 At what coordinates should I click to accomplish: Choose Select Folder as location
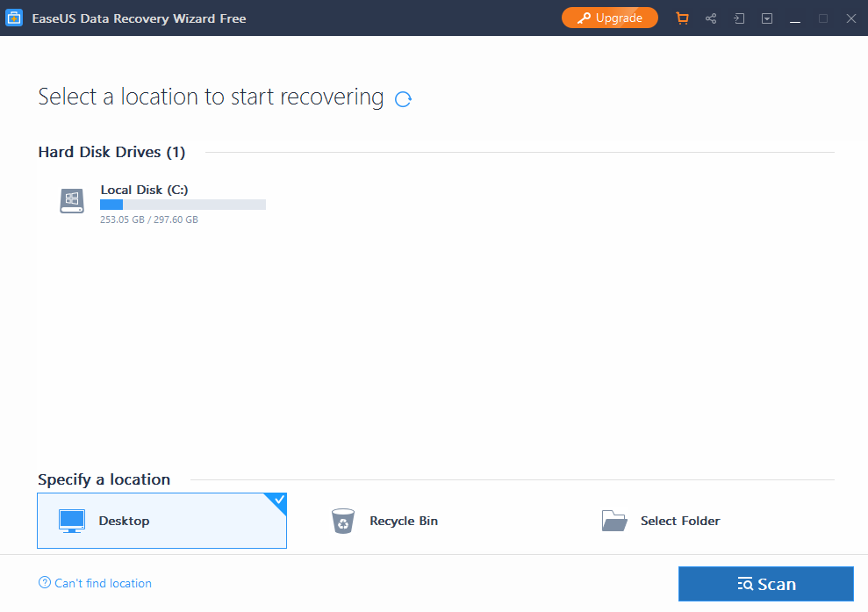(x=680, y=521)
